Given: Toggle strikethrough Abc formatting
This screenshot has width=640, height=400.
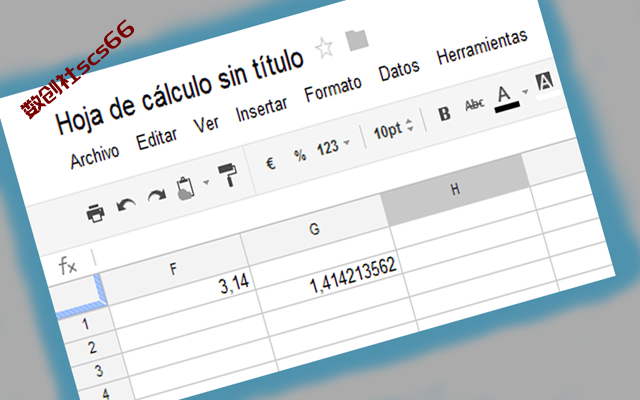Looking at the screenshot, I should (x=474, y=106).
